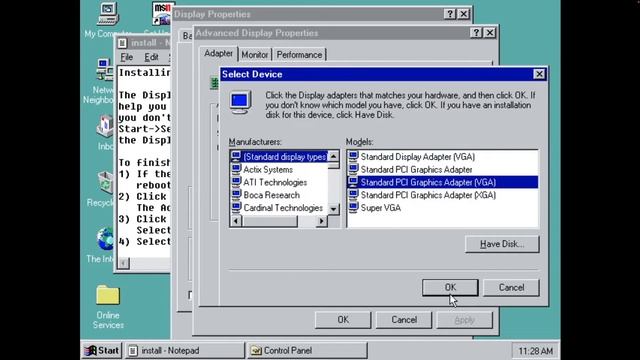Click monitor icon beside Cardinal Technologies
The width and height of the screenshot is (640, 360).
[236, 207]
